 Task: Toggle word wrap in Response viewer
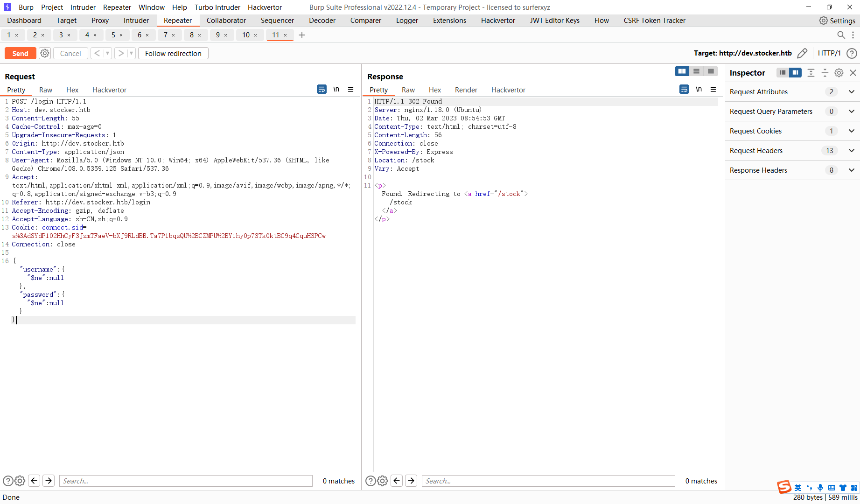[684, 89]
